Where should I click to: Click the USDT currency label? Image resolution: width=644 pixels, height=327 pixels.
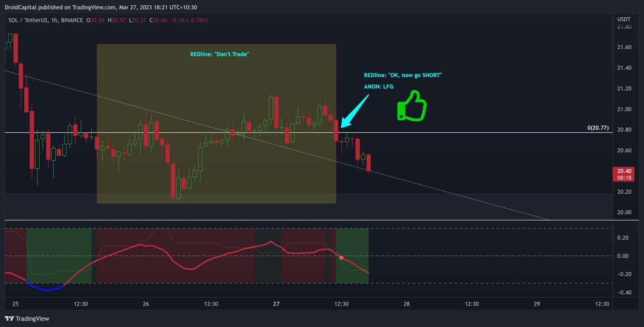click(623, 19)
